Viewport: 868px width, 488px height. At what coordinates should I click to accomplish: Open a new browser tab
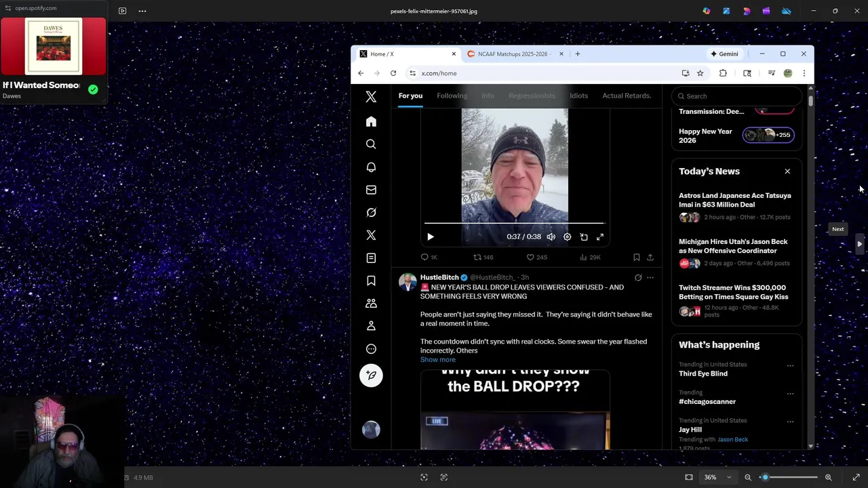(578, 54)
